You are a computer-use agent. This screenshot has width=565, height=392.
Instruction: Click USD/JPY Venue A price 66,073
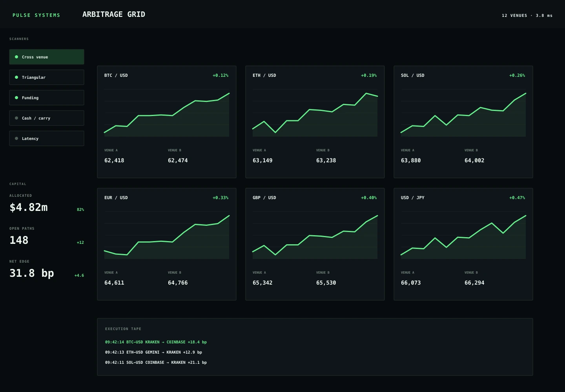[411, 283]
